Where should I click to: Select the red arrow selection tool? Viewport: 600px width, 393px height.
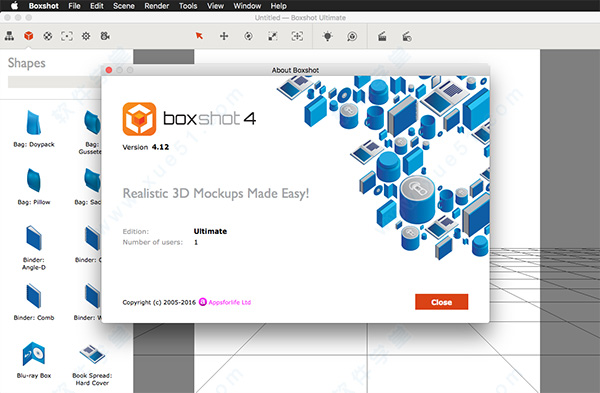tap(199, 36)
